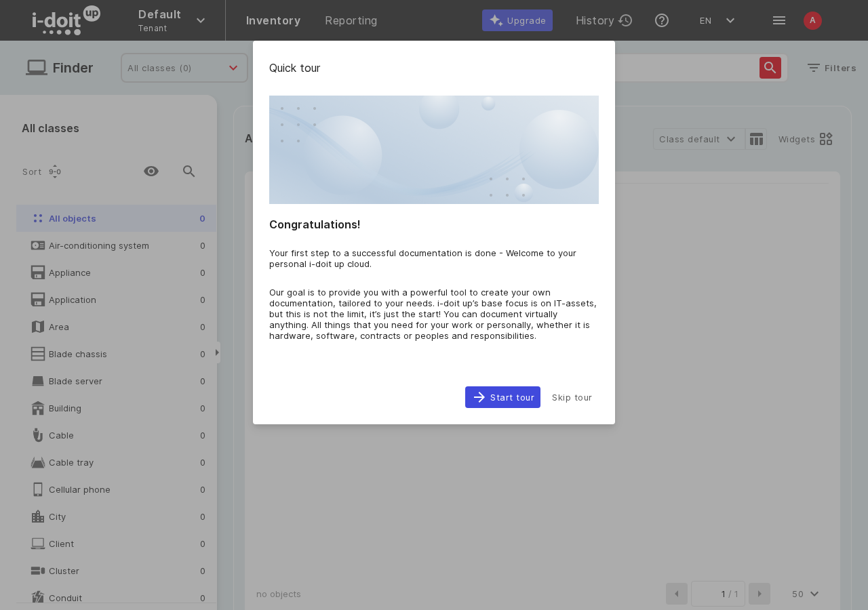
Task: Click the red search magnifier button
Action: 770,68
